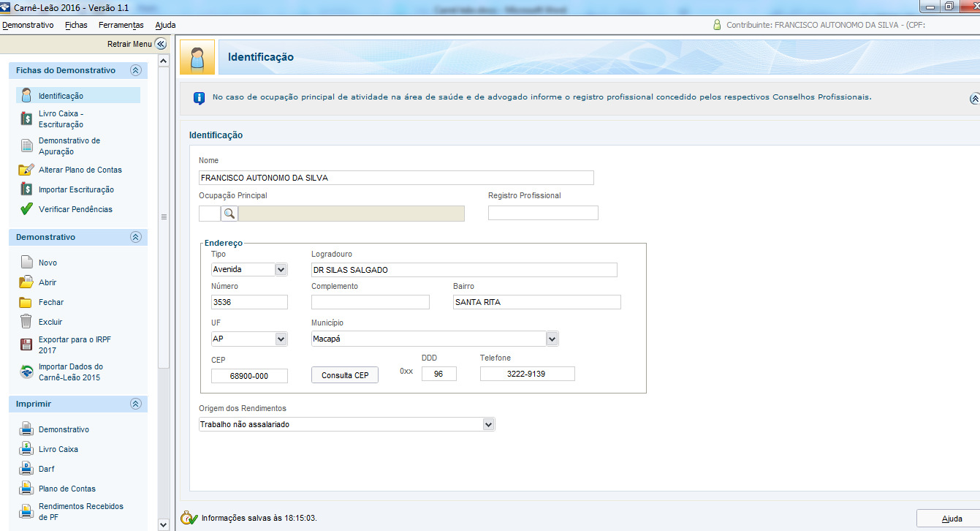Screen dimensions: 980x531
Task: Click the Exportar para o IRPF 2017 link
Action: 75,345
